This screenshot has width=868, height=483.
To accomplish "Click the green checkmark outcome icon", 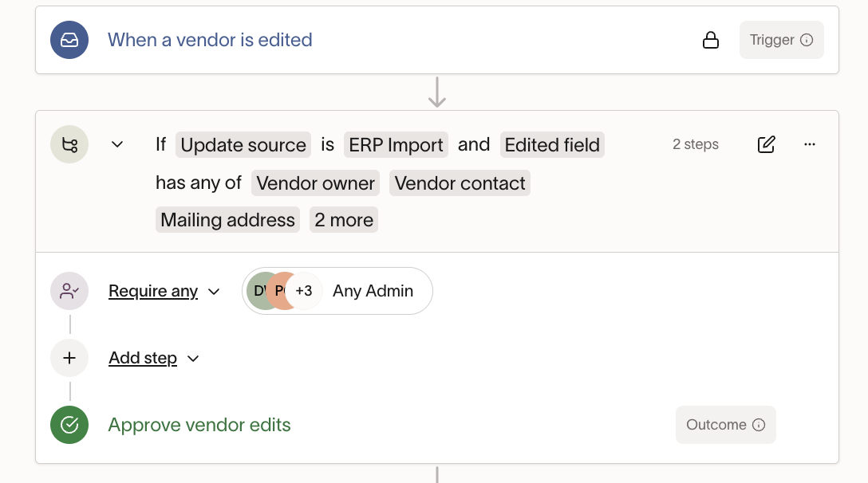I will pos(69,425).
